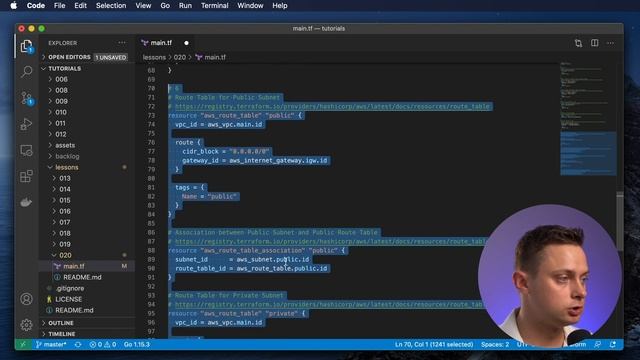Split the editor to the right
Viewport: 640px width, 360px height.
pos(595,43)
